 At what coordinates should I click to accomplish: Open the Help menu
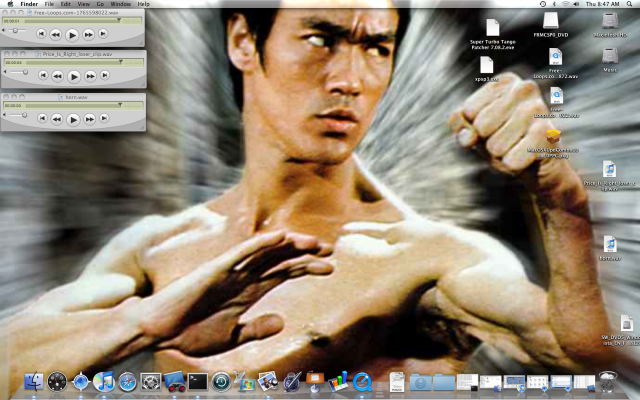coord(143,4)
